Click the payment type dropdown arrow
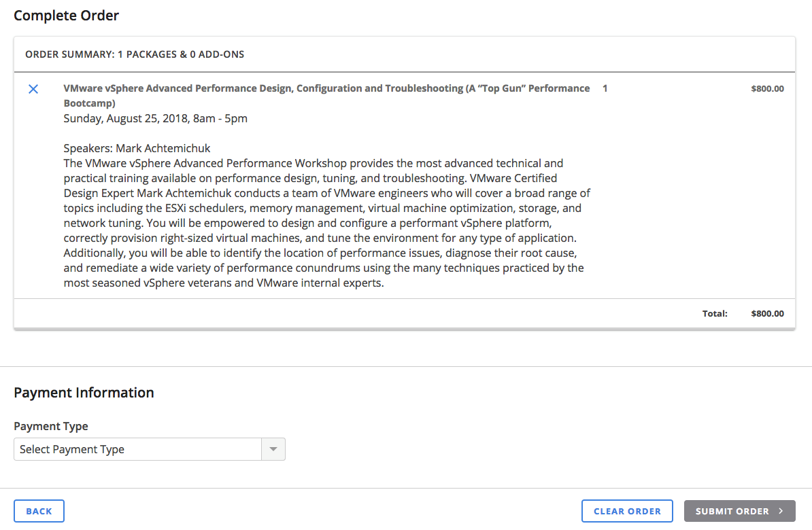The image size is (812, 530). pos(273,449)
